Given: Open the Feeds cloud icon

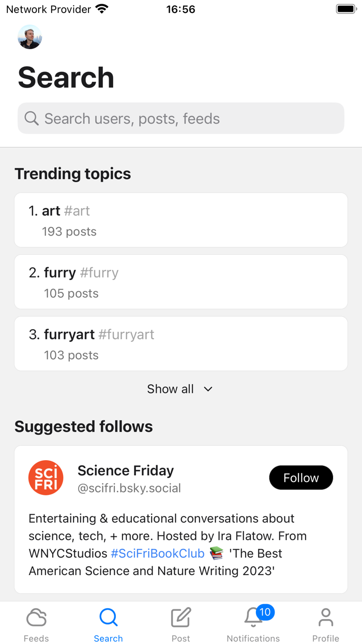Looking at the screenshot, I should [36, 617].
